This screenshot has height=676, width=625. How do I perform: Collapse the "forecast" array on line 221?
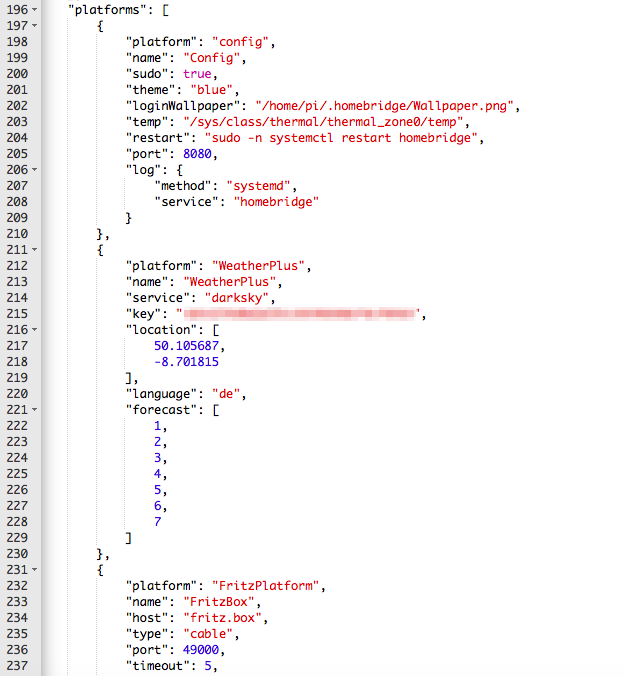pos(36,410)
